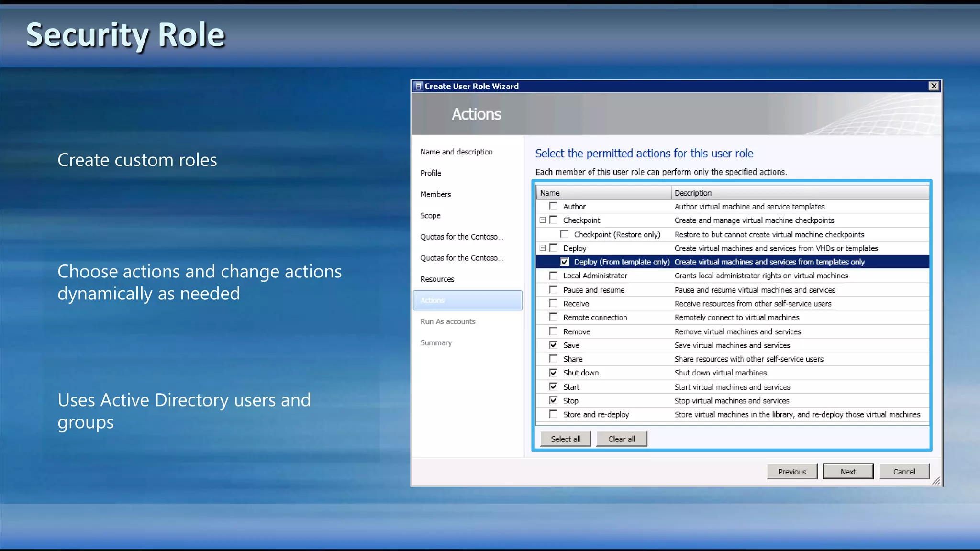The image size is (980, 551).
Task: Sort by the Name column header
Action: (x=603, y=193)
